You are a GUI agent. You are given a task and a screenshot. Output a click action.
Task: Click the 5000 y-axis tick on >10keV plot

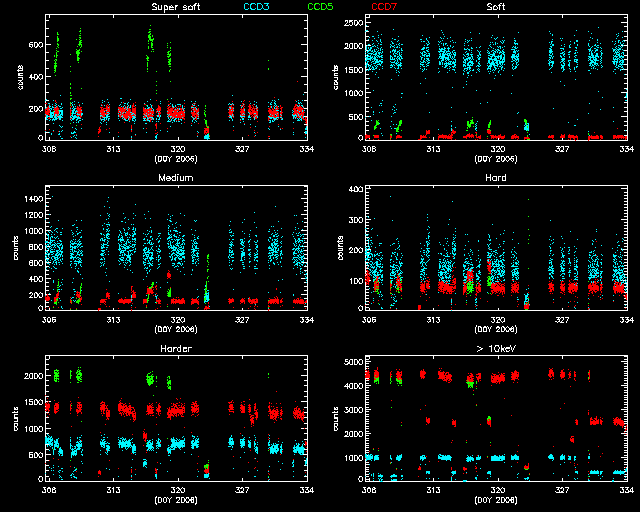[x=351, y=359]
